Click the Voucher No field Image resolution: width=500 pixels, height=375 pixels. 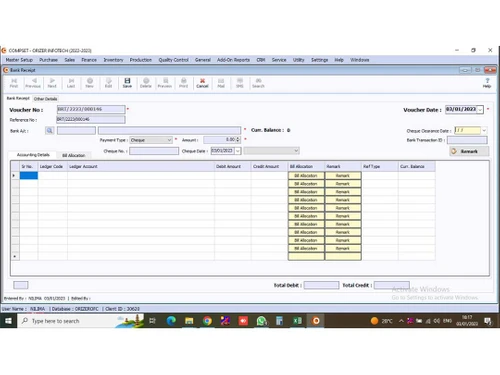coord(91,109)
